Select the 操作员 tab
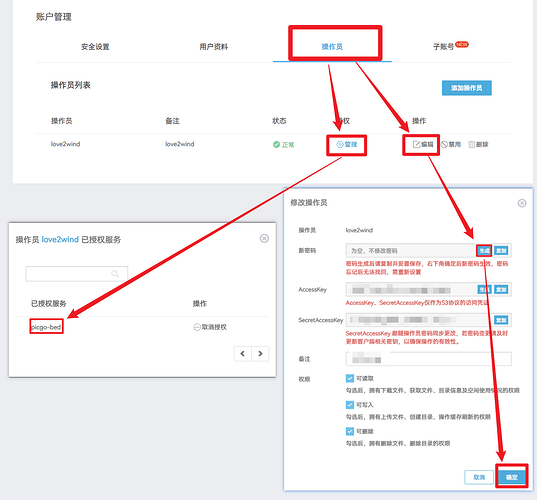537x500 pixels. (332, 47)
